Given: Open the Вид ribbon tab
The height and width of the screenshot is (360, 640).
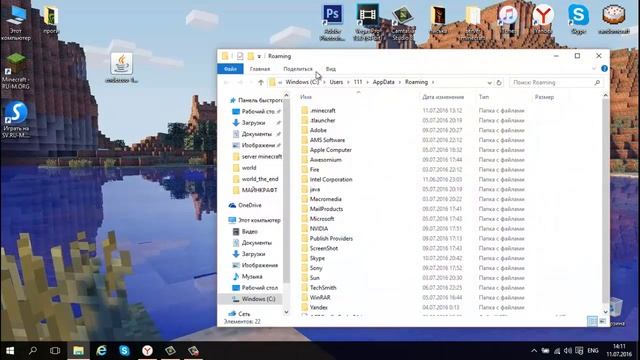Looking at the screenshot, I should 331,69.
